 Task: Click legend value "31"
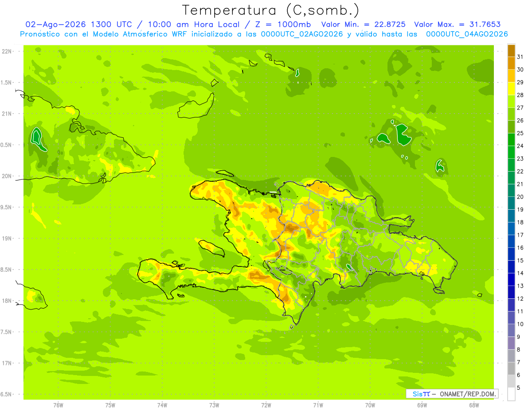[x=520, y=57]
